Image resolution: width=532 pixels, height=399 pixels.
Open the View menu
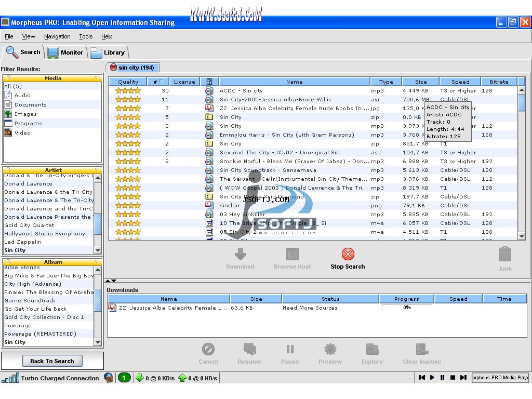click(29, 36)
